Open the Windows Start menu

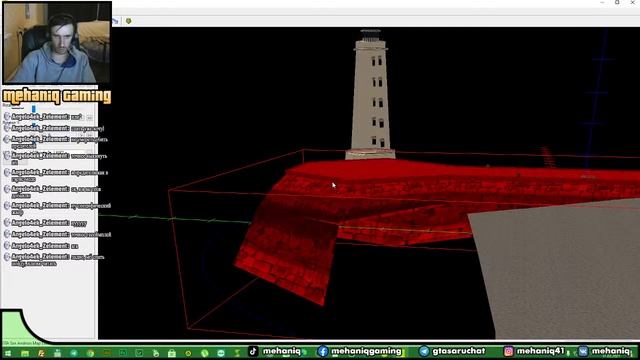tap(7, 353)
